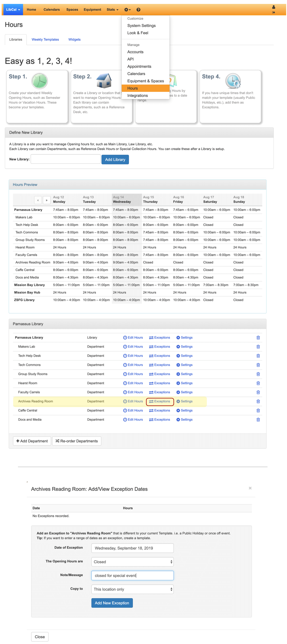This screenshot has height=644, width=287.
Task: Go to Equipment in the navbar
Action: pyautogui.click(x=92, y=10)
